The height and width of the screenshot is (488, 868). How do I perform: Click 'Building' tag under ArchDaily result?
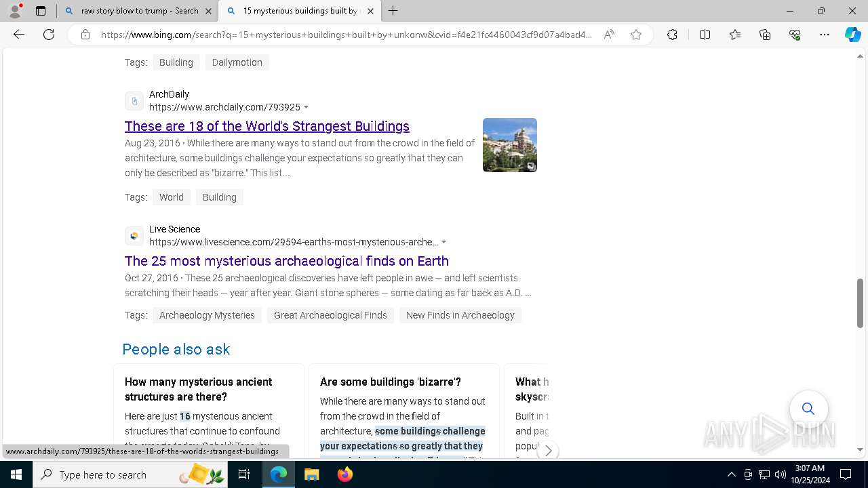tap(220, 197)
